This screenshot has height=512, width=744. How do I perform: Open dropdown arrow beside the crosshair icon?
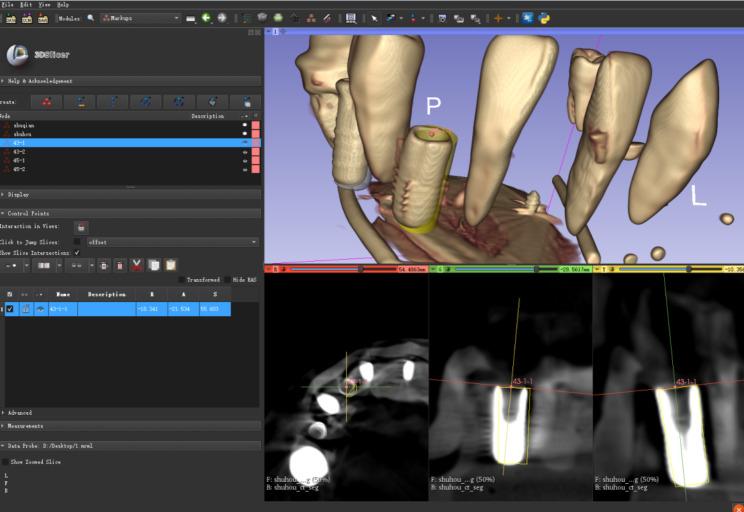click(508, 19)
